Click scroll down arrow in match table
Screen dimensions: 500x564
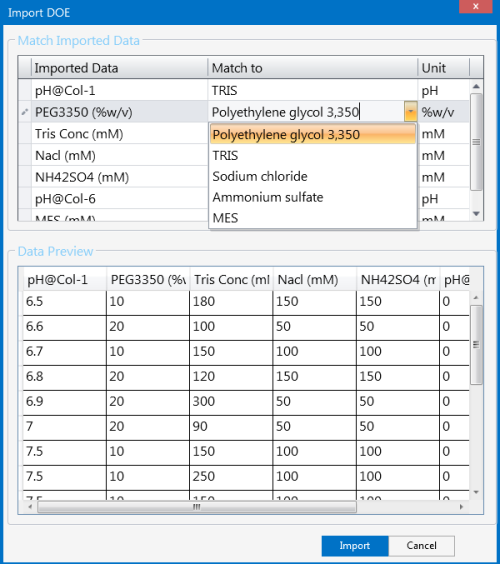(476, 214)
